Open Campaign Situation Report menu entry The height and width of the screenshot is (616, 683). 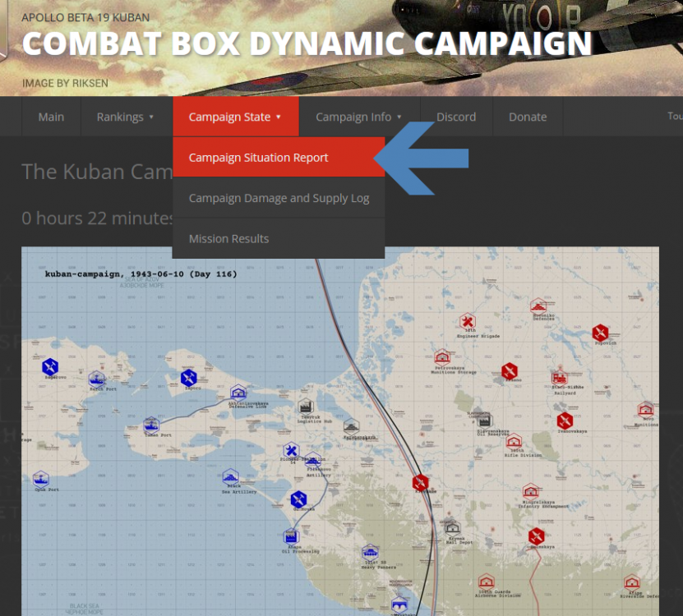(259, 158)
